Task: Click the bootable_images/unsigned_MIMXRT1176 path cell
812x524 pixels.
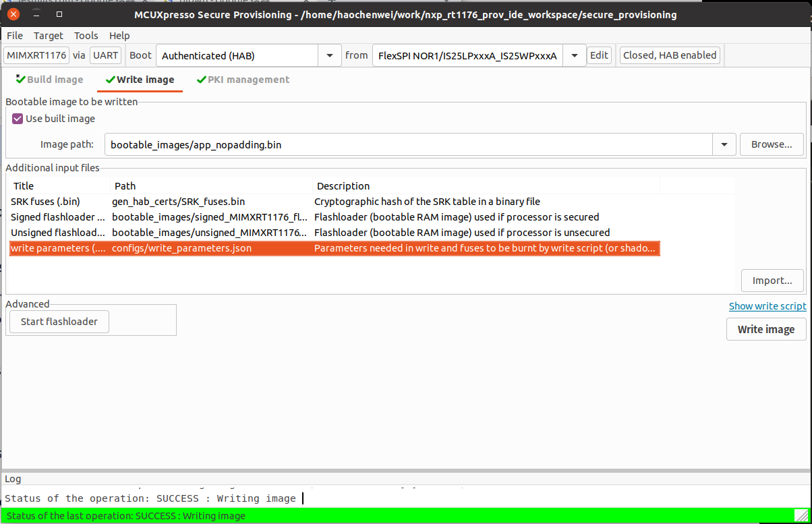Action: (210, 233)
